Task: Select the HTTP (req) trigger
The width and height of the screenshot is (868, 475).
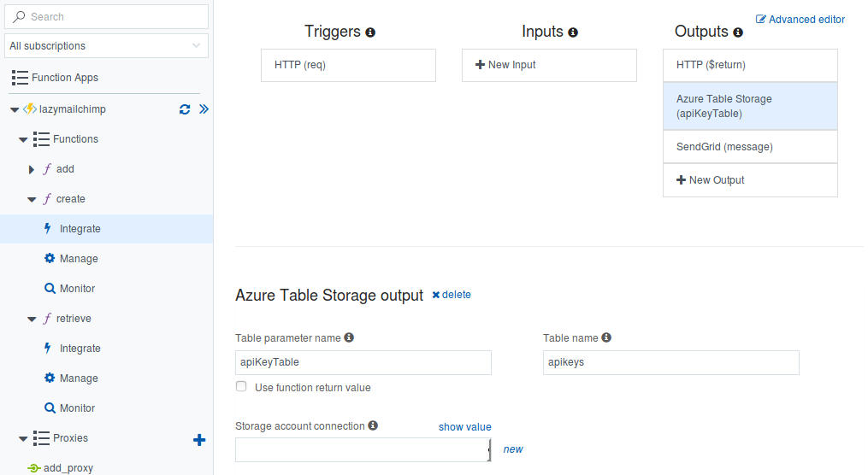Action: 348,65
